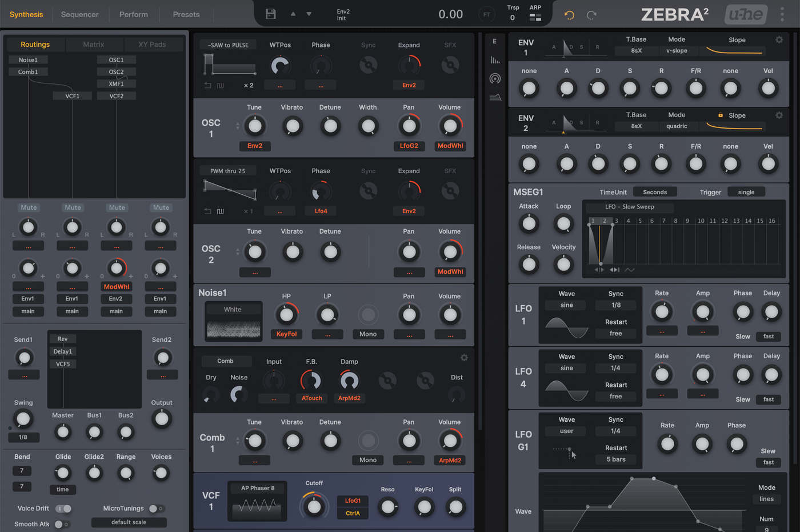Viewport: 800px width, 532px height.
Task: Select the envelope curve icon in the side strip
Action: coord(495,97)
